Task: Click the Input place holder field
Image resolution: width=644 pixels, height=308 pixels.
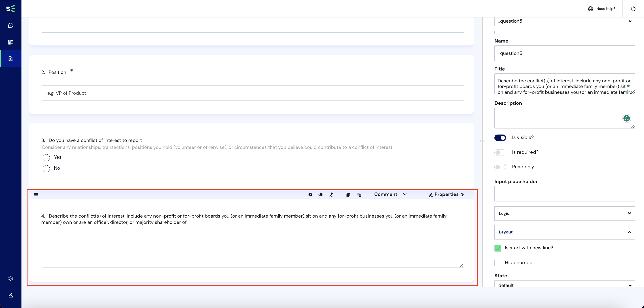Action: tap(564, 194)
